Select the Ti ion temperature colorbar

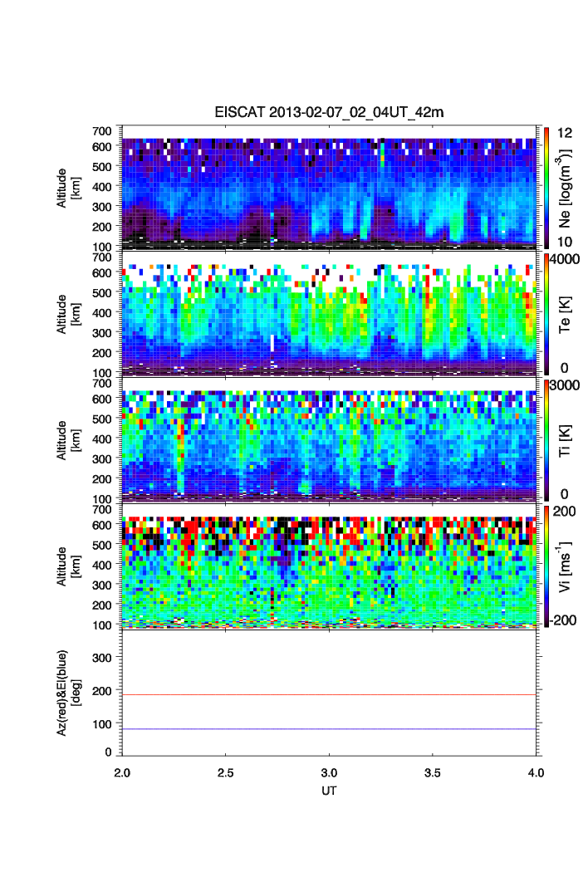tap(546, 440)
